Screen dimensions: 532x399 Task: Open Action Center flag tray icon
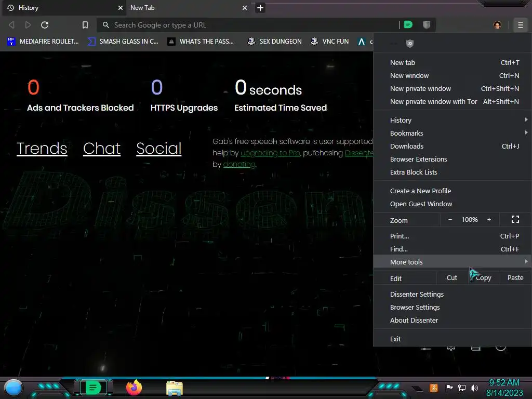point(449,388)
